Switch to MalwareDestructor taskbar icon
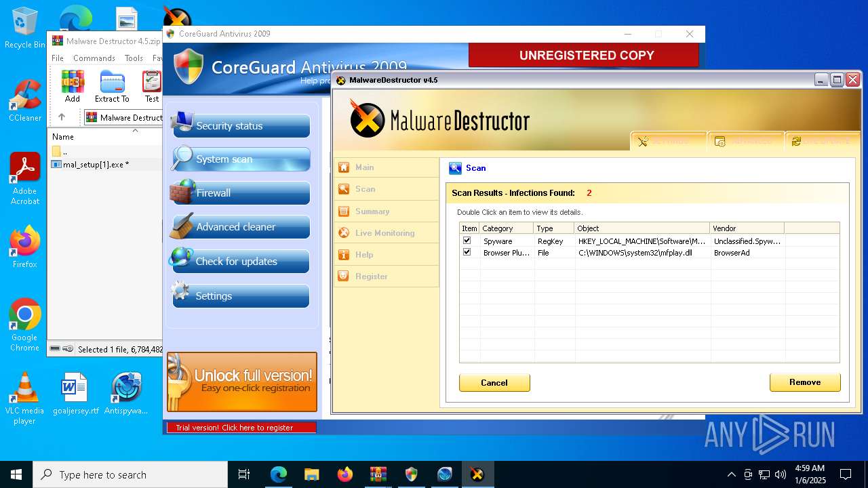The image size is (868, 488). tap(477, 474)
